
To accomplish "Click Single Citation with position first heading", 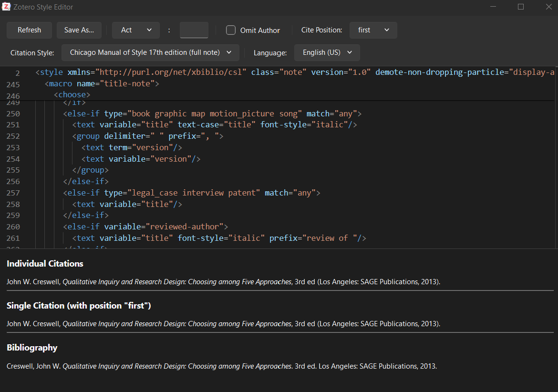I will pos(79,306).
